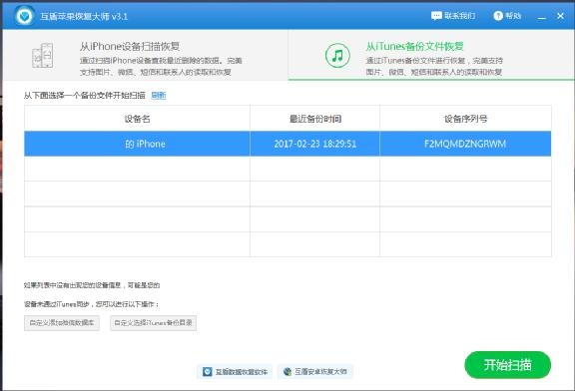Image resolution: width=575 pixels, height=392 pixels.
Task: Click the 互盾数据恢复软件 shield icon
Action: click(208, 372)
